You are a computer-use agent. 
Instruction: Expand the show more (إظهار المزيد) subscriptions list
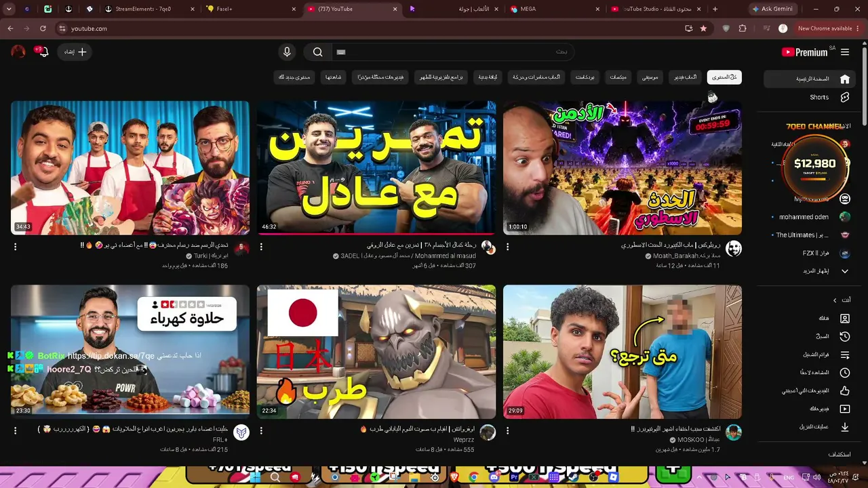810,271
